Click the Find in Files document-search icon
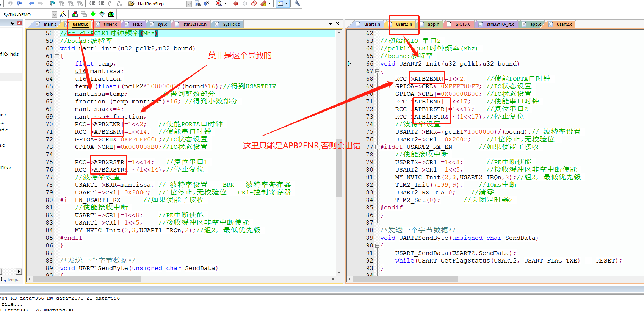Screen dimensions: 644x311 click(x=197, y=3)
